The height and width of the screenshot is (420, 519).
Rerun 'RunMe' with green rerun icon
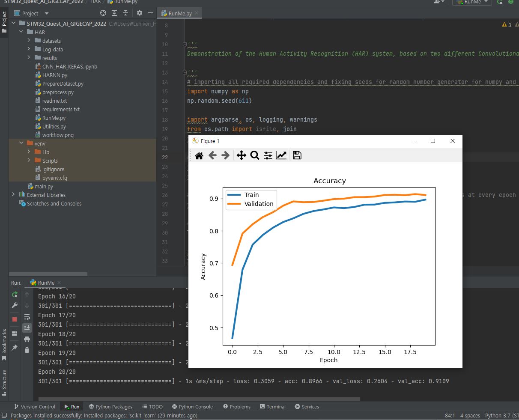click(15, 295)
